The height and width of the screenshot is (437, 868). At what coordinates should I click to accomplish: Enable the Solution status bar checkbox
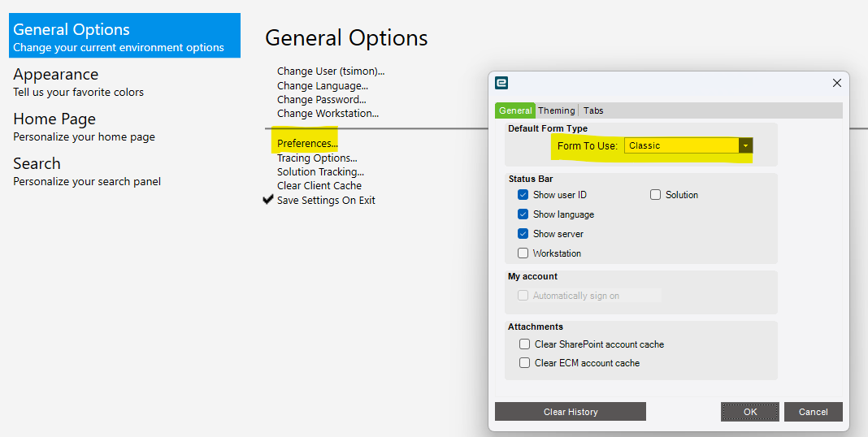click(x=655, y=195)
